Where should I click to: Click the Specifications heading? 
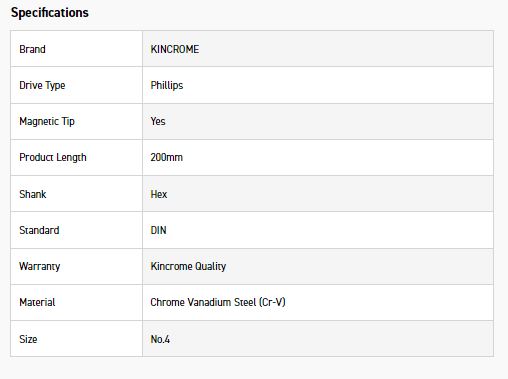50,13
